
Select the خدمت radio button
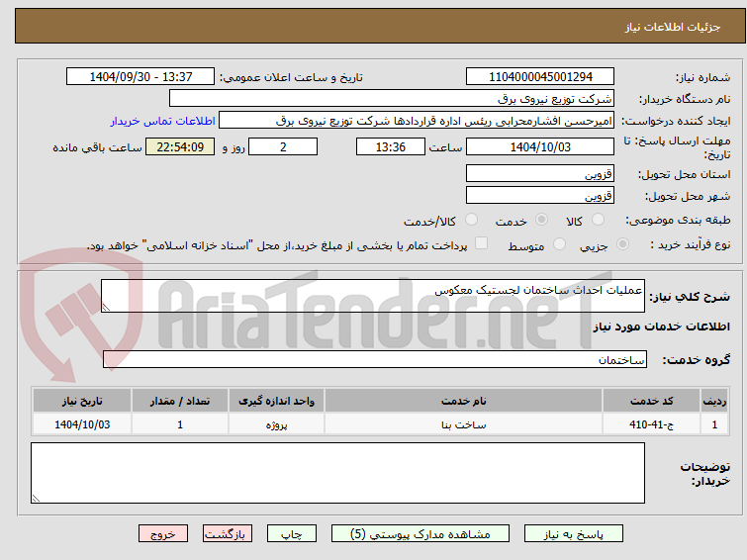541,220
